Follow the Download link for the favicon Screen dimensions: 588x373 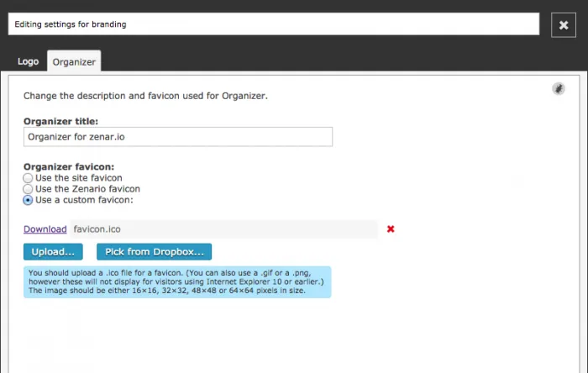tap(45, 229)
